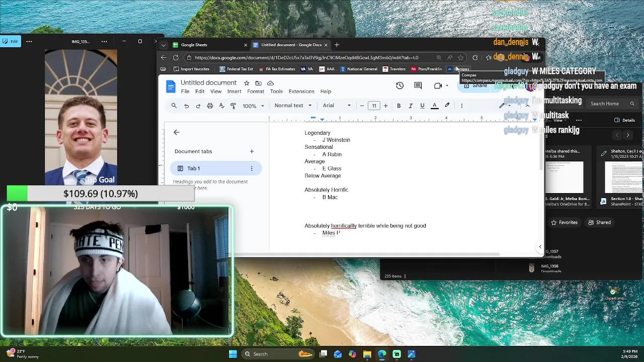
Task: Open the View menu in Docs
Action: click(x=216, y=92)
